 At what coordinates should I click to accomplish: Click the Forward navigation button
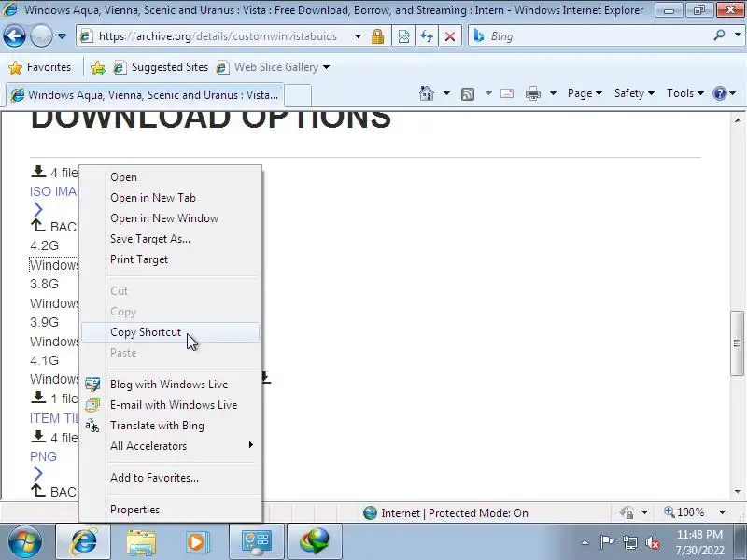[x=41, y=35]
